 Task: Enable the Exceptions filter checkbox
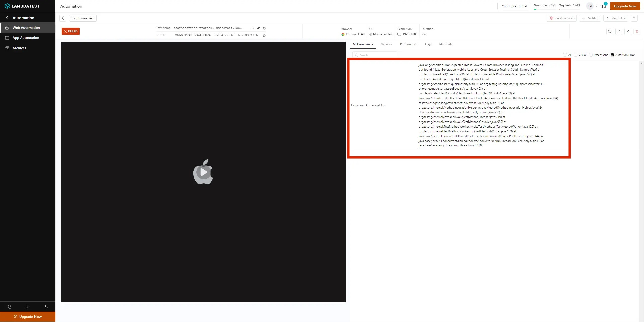click(x=591, y=55)
